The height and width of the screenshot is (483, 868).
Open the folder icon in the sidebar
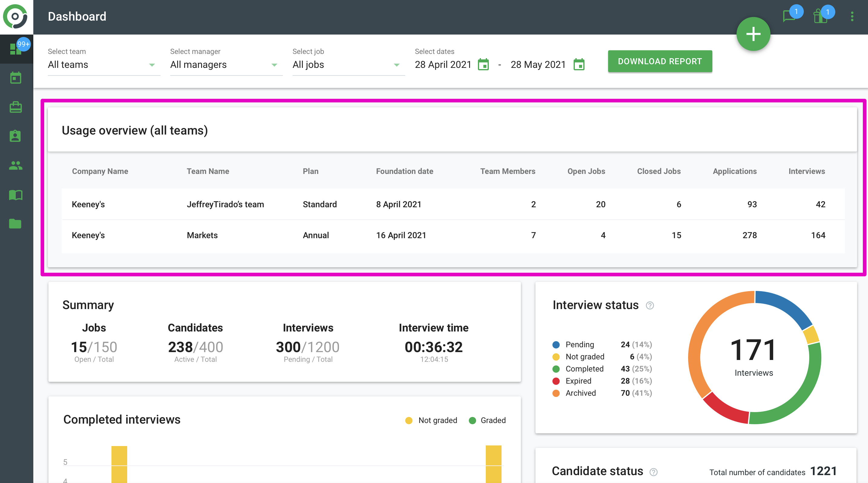coord(15,224)
